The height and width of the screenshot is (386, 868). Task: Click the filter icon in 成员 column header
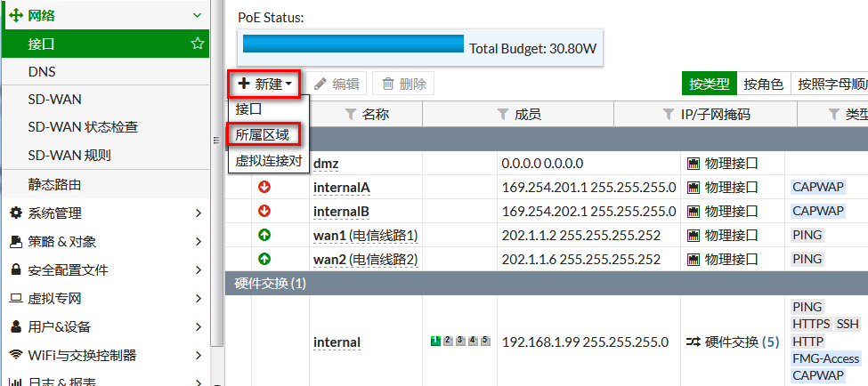coord(503,115)
